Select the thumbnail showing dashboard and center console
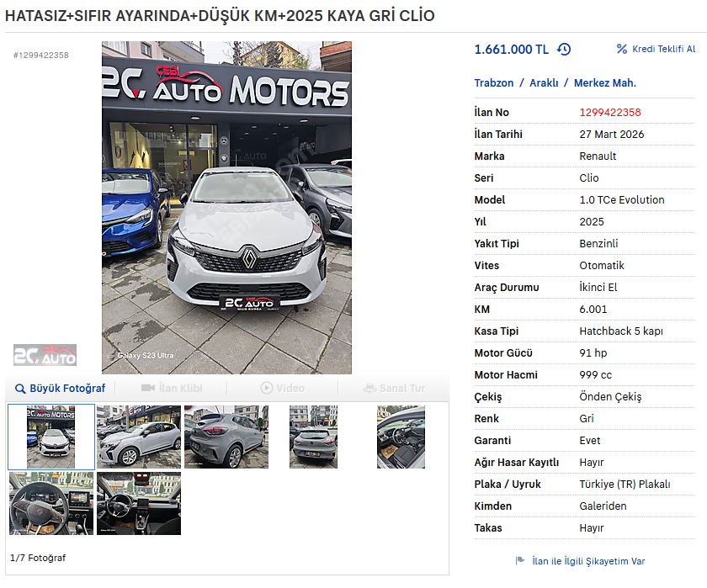707x588 pixels. point(139,503)
